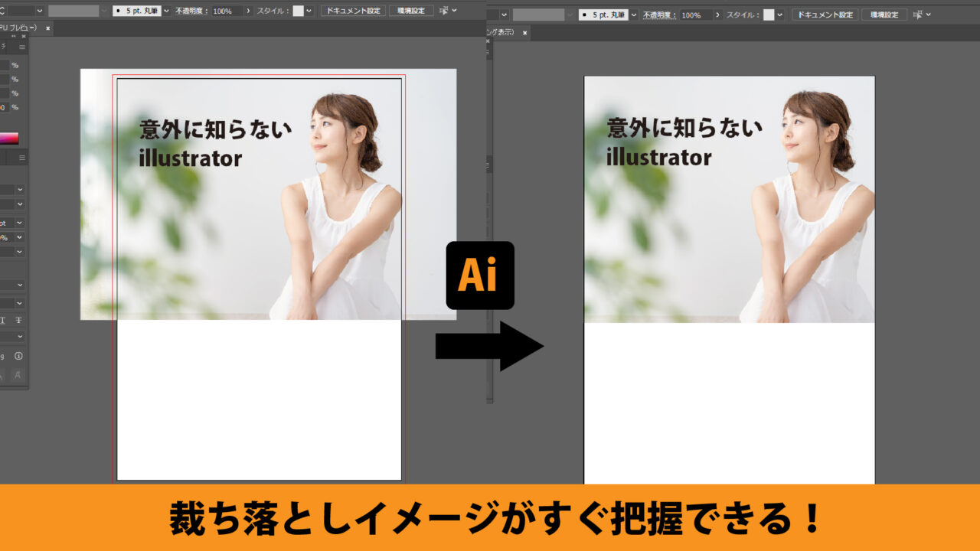Click 不透明度 label link in trim view window
This screenshot has width=980, height=551.
[x=659, y=15]
